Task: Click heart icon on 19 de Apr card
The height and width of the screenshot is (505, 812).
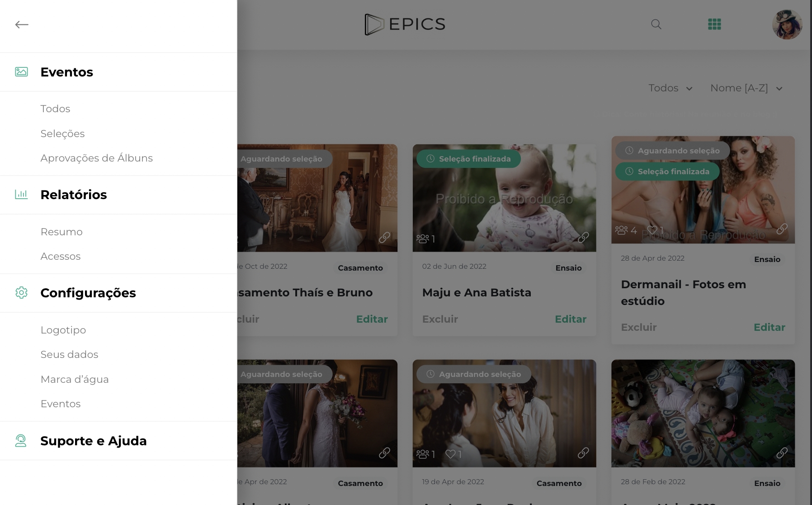Action: pyautogui.click(x=450, y=453)
